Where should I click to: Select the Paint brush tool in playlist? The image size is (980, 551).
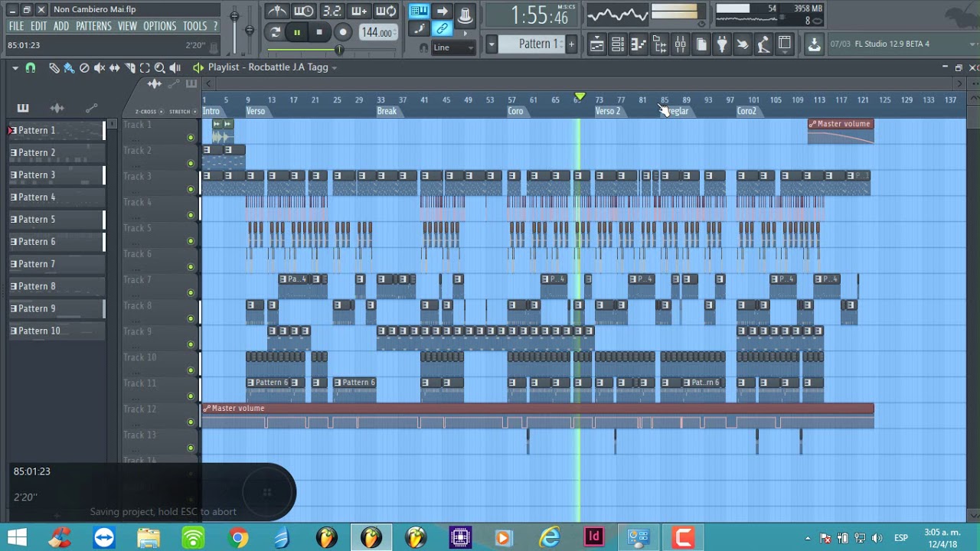tap(69, 67)
